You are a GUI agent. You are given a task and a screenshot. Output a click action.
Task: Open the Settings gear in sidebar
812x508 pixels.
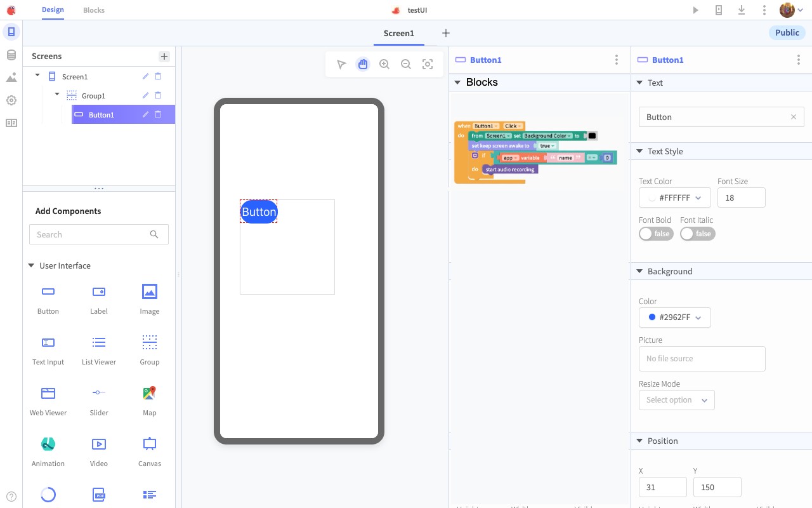(x=11, y=100)
